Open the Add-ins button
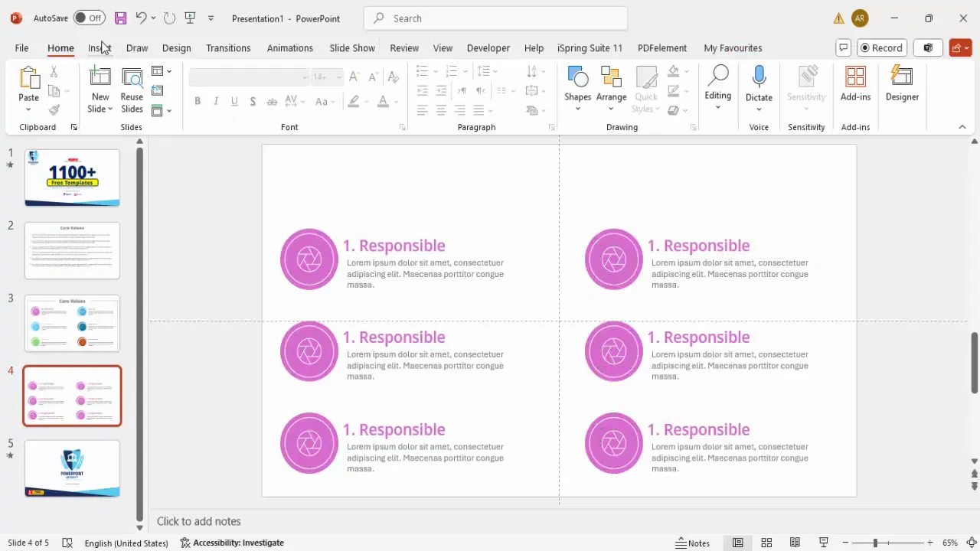980x551 pixels. (x=855, y=84)
